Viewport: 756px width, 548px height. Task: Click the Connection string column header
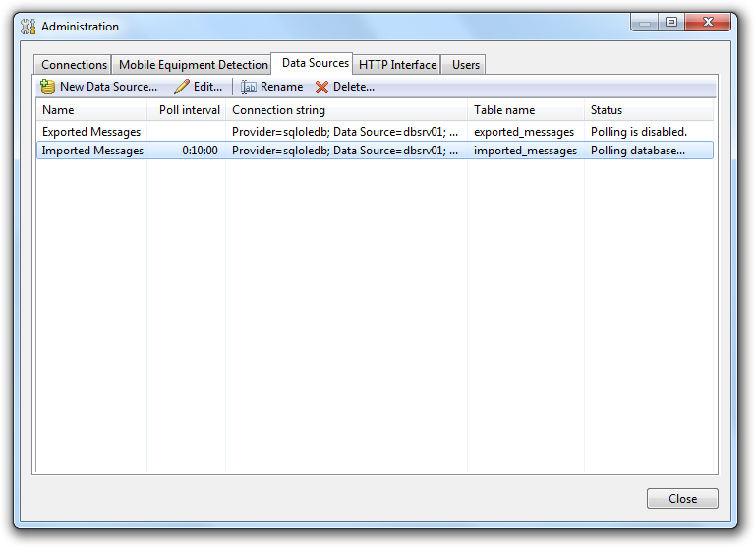click(x=346, y=110)
